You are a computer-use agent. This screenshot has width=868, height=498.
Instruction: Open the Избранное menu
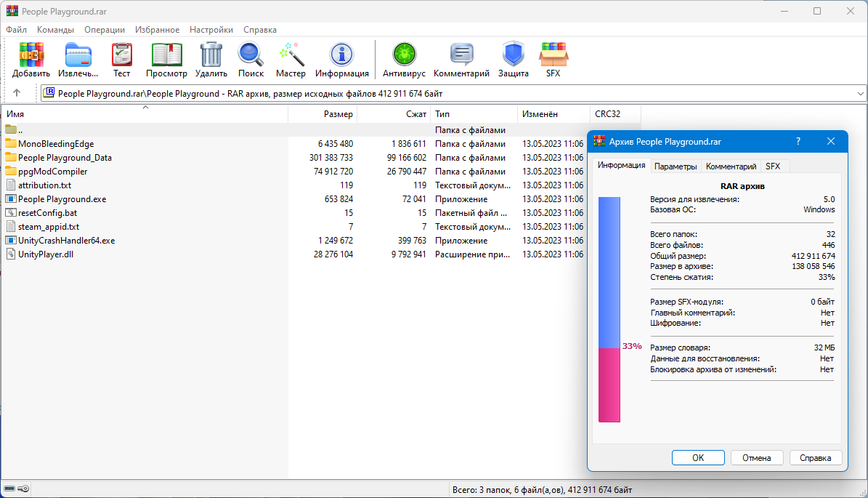(157, 30)
